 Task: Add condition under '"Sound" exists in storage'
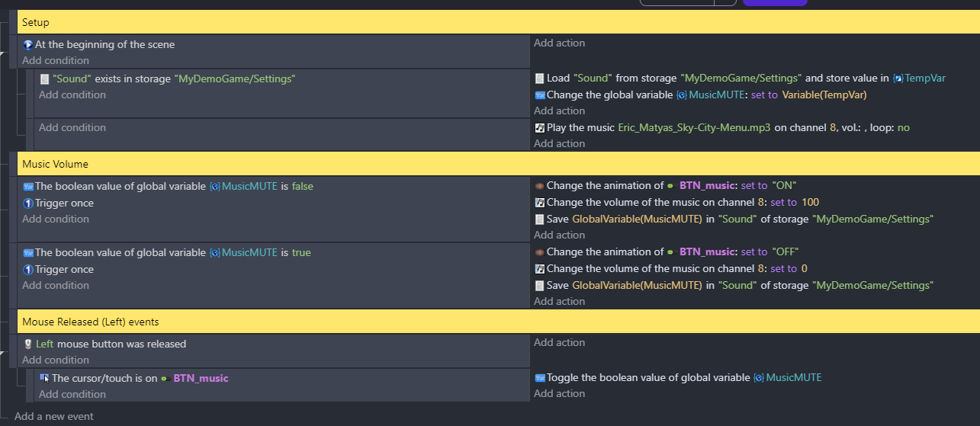click(72, 95)
